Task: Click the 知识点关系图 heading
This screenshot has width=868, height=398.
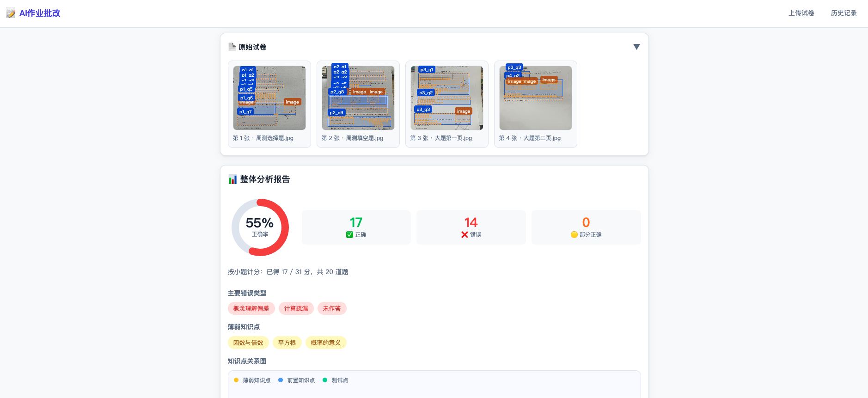Action: pos(247,361)
